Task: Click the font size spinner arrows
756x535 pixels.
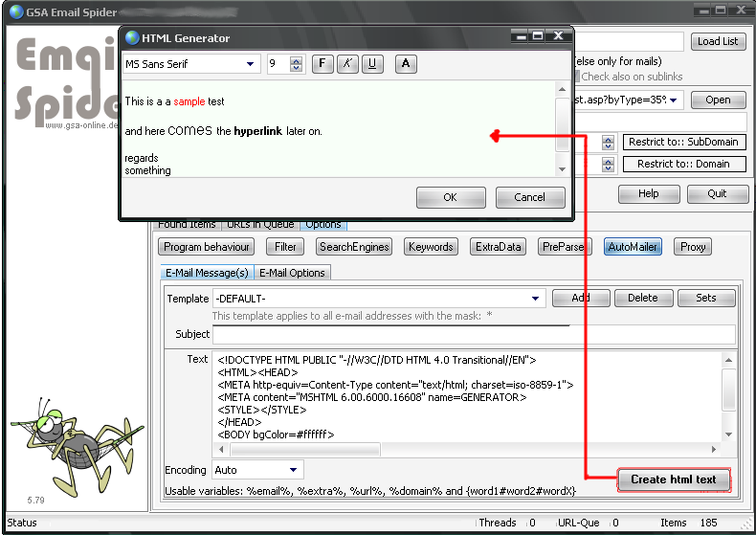Action: (296, 64)
